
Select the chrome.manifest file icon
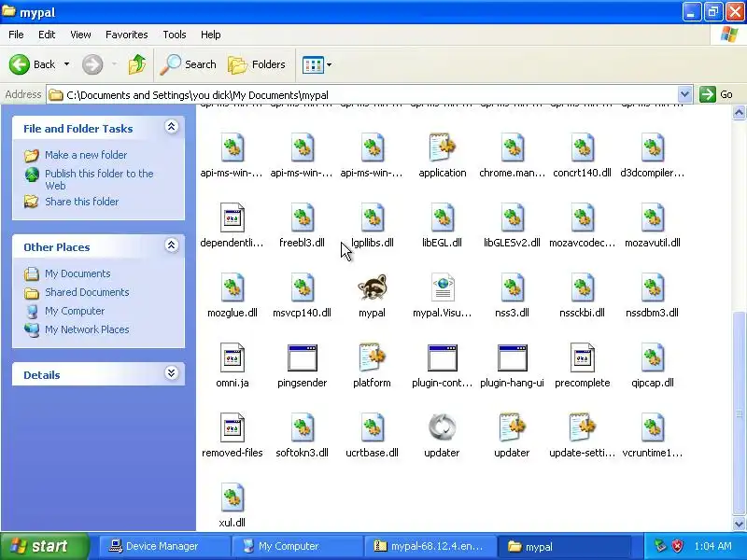(x=512, y=147)
